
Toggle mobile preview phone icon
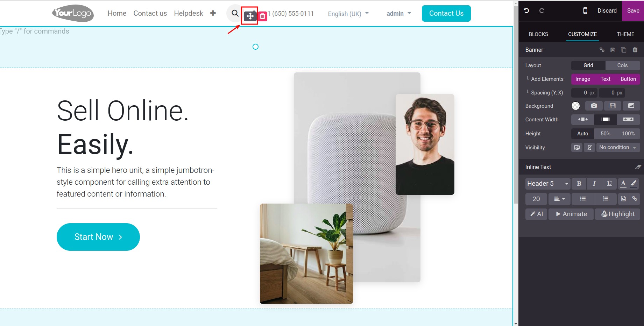(585, 10)
